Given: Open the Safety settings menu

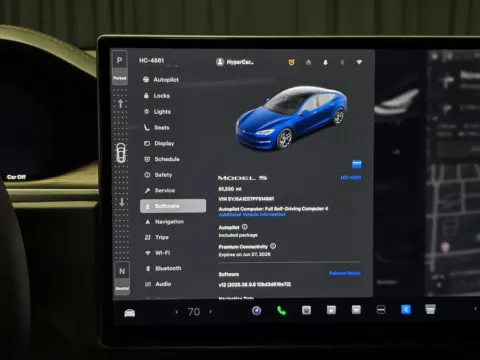Looking at the screenshot, I should click(158, 175).
